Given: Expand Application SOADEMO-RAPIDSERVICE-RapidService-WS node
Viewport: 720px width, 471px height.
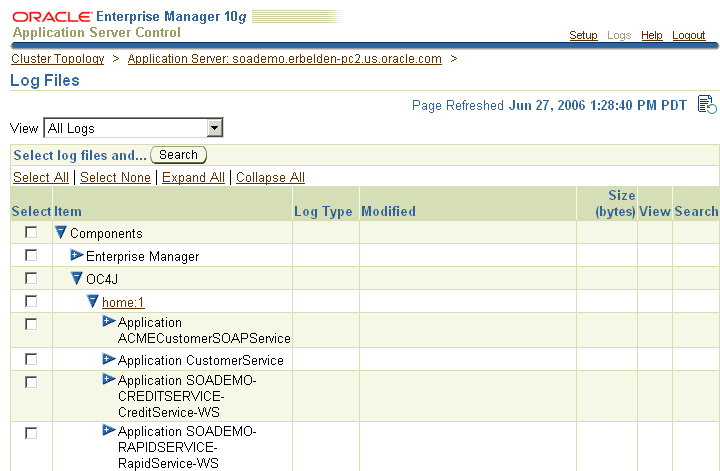Looking at the screenshot, I should [109, 430].
